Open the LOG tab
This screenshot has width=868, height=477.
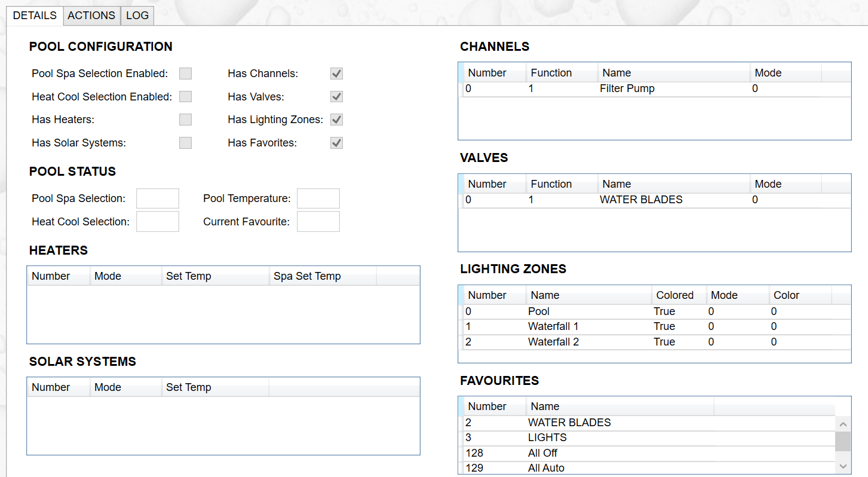point(137,16)
